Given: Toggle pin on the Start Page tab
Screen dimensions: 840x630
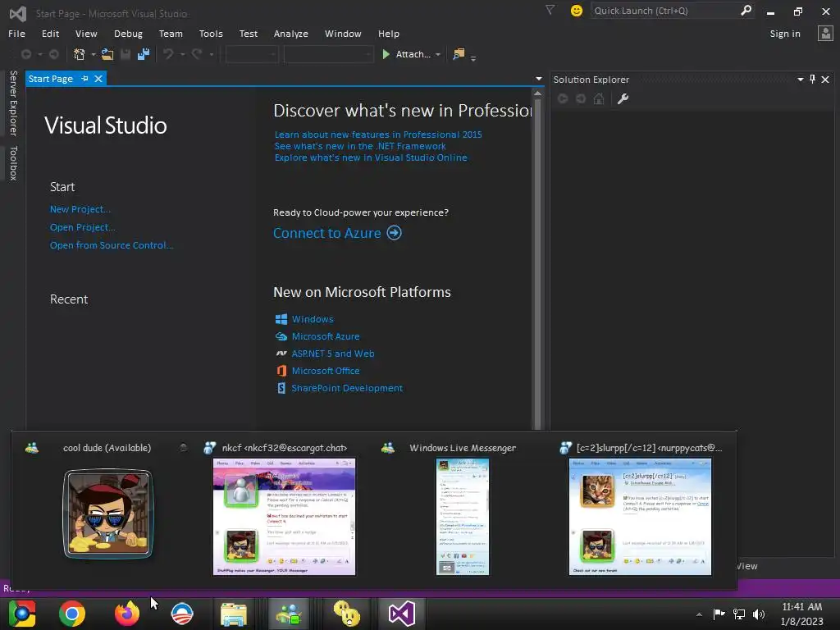Looking at the screenshot, I should coord(84,79).
